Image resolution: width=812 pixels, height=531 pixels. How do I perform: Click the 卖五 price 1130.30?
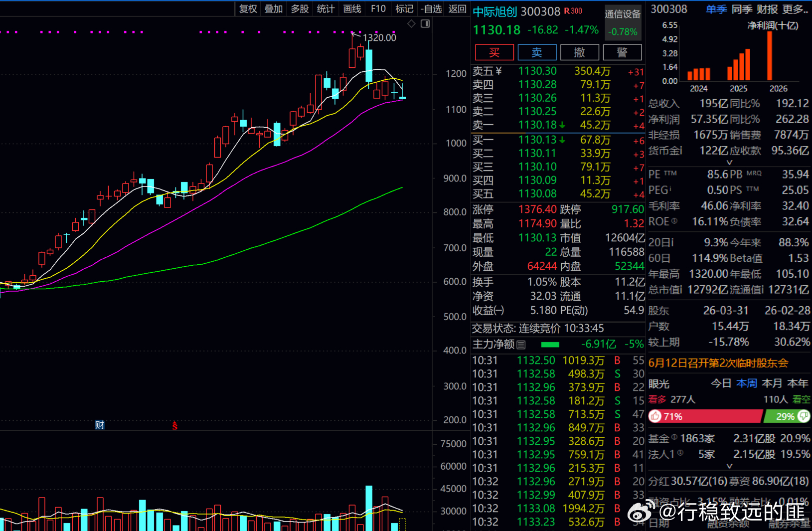coord(537,71)
